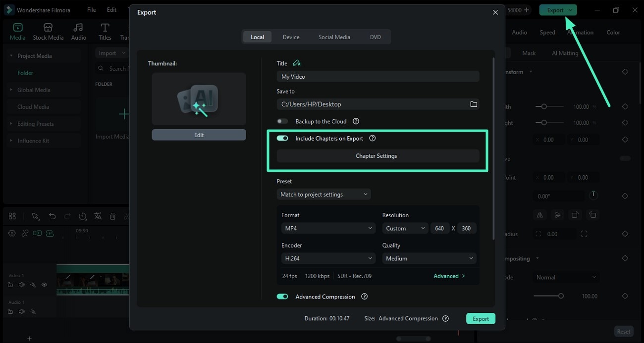The height and width of the screenshot is (343, 644).
Task: Open timeline settings gear icon
Action: 12,233
